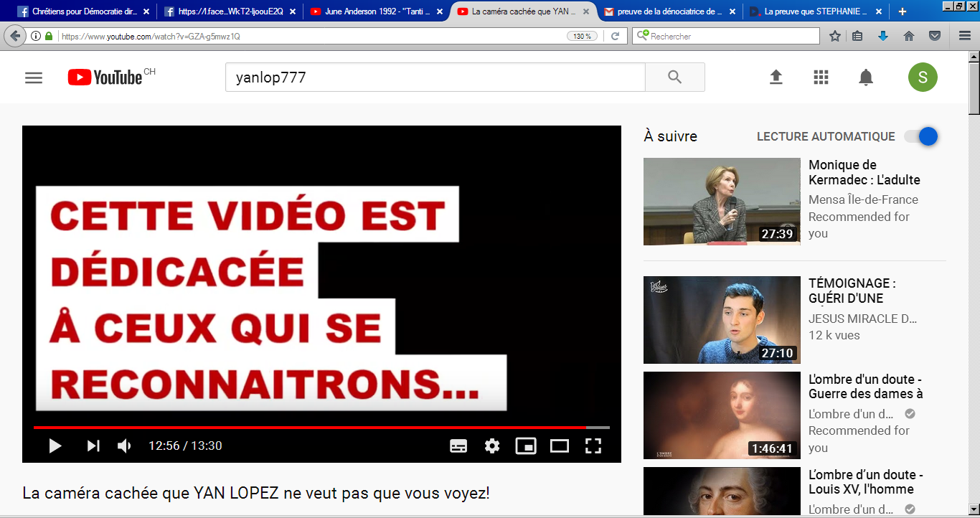Viewport: 980px width, 518px height.
Task: Click the Pocket save icon
Action: pos(935,36)
